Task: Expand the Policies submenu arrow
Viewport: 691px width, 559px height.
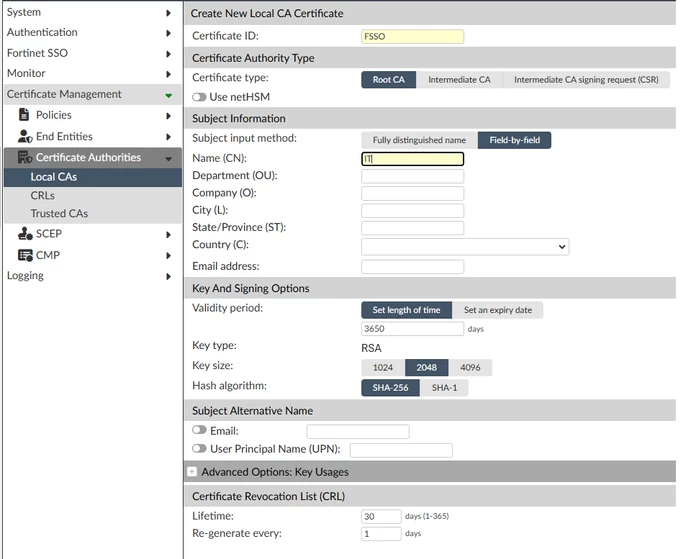Action: point(168,116)
